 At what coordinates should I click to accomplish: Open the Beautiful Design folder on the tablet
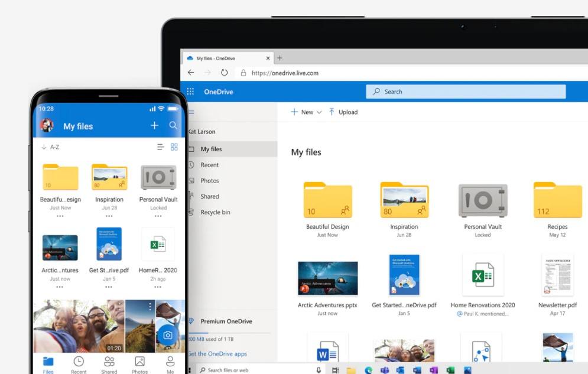(328, 200)
